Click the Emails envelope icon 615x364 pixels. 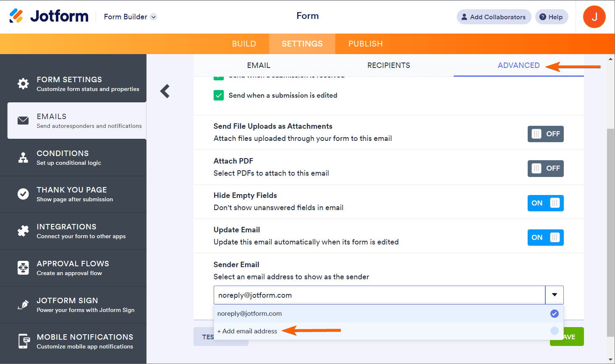click(x=23, y=121)
